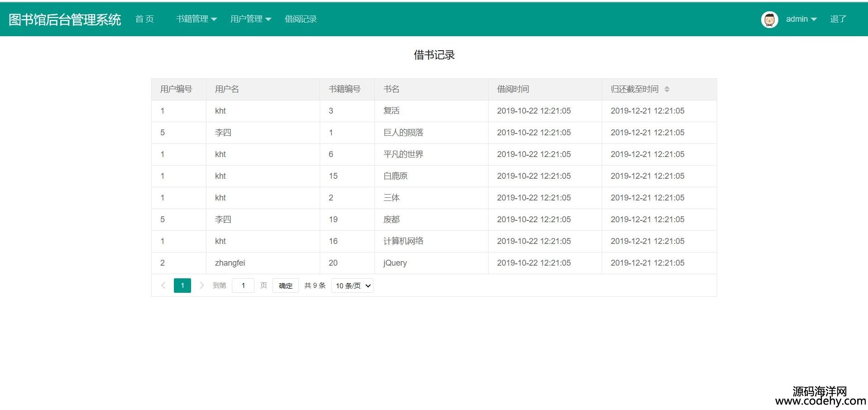Open the 10 条/页 page size selector
The height and width of the screenshot is (410, 868).
click(x=352, y=286)
